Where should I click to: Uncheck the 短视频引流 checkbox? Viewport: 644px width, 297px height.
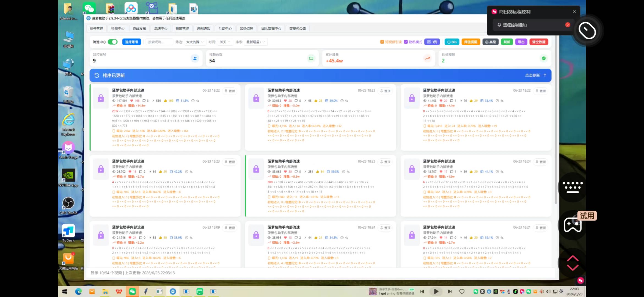pyautogui.click(x=382, y=42)
